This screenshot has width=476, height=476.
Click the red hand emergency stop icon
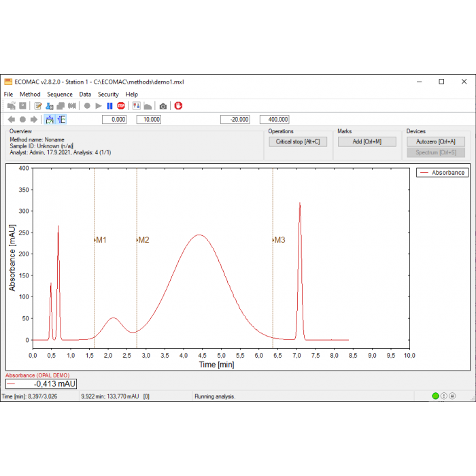tap(179, 106)
